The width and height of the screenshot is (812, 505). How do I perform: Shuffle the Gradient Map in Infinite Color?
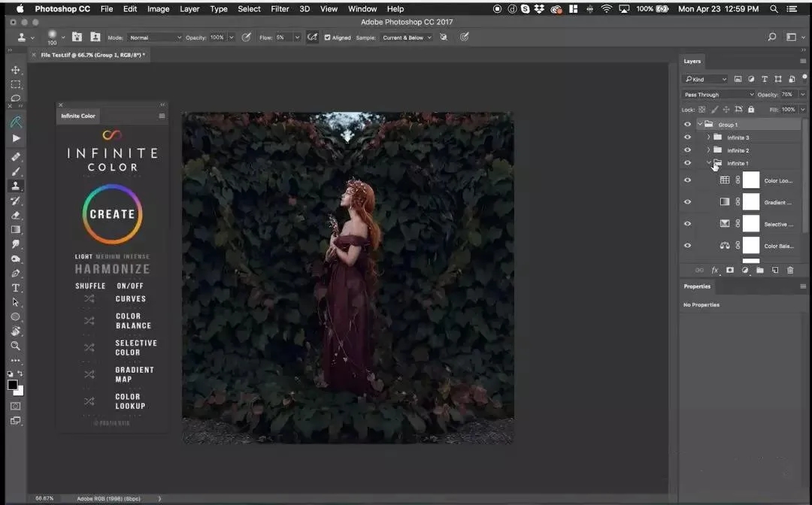tap(89, 374)
